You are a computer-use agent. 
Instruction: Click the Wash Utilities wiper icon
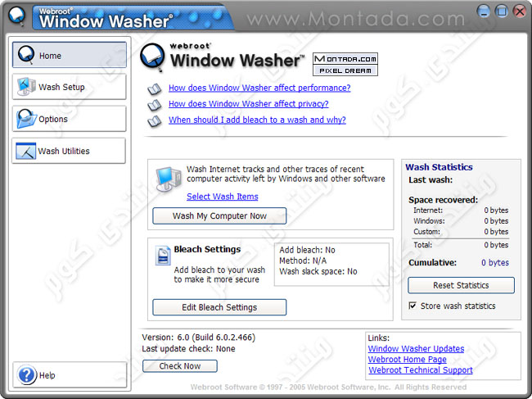(26, 151)
